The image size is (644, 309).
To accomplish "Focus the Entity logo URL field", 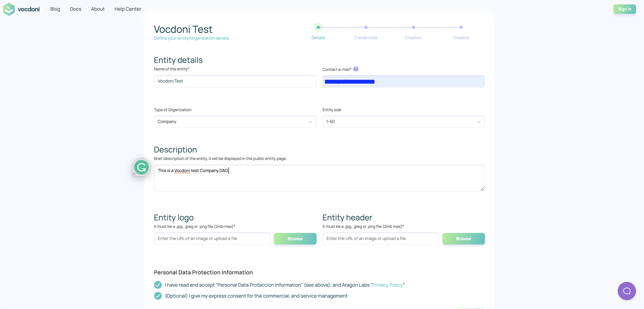I will [x=212, y=239].
